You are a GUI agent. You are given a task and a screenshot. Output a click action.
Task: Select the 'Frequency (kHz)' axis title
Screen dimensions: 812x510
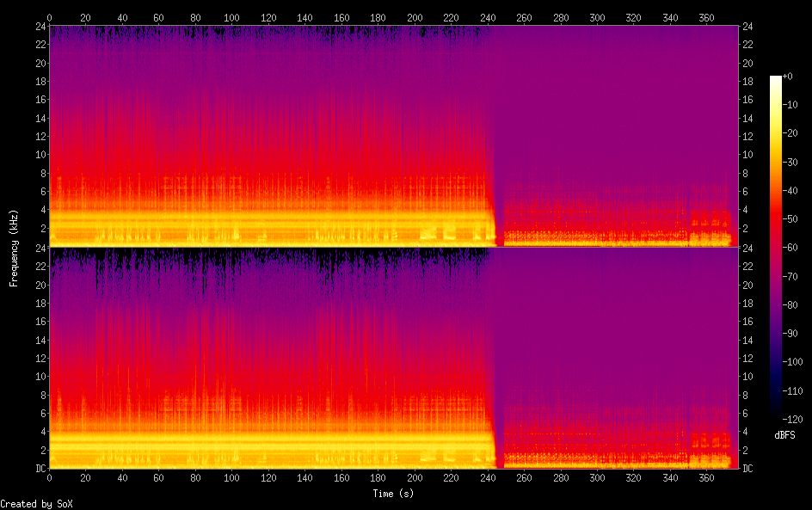click(x=14, y=248)
